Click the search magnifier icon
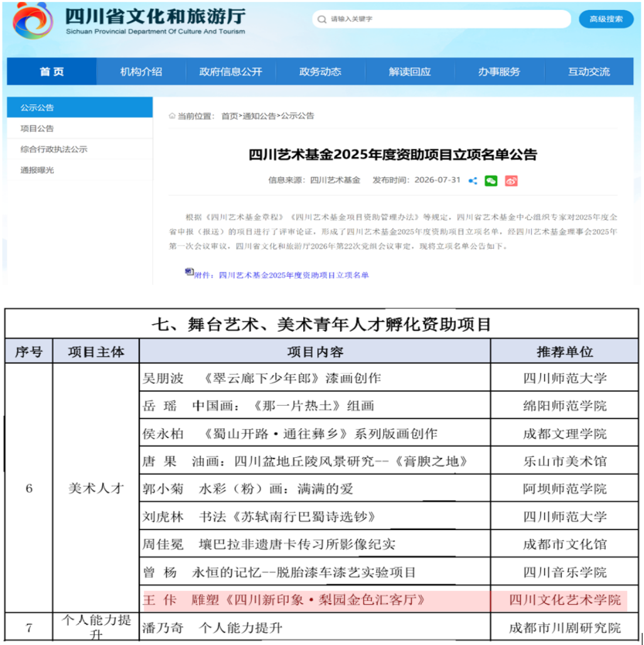The width and height of the screenshot is (644, 645). click(x=322, y=19)
